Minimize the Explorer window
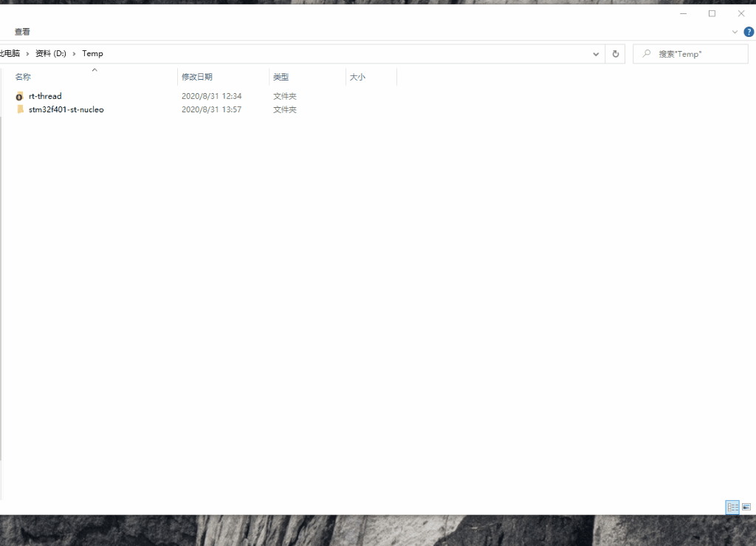This screenshot has width=756, height=546. 683,13
